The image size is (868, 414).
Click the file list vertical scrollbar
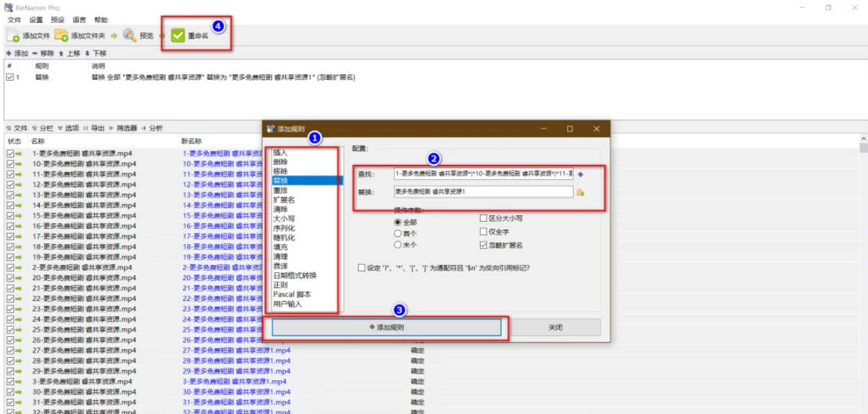[x=863, y=276]
